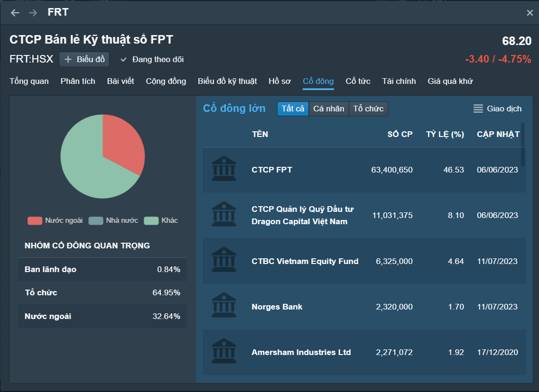Click the institution icon beside Norges Bank

[x=224, y=305]
